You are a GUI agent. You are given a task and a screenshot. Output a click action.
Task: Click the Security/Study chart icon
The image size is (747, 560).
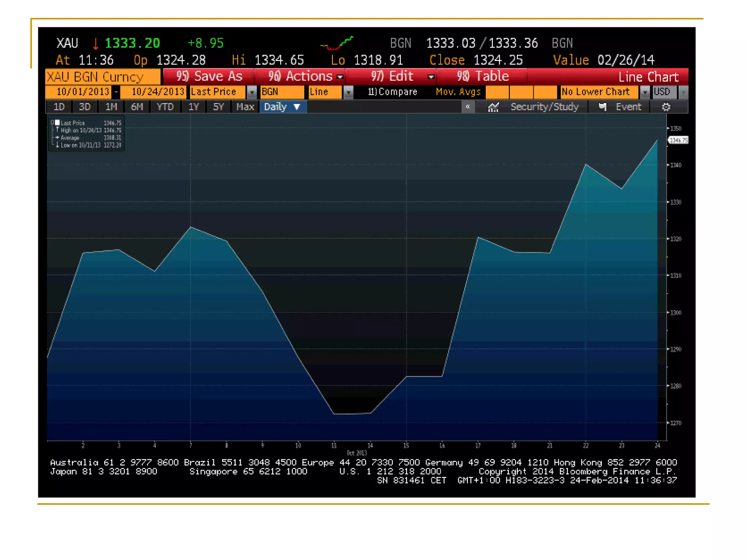coord(493,107)
